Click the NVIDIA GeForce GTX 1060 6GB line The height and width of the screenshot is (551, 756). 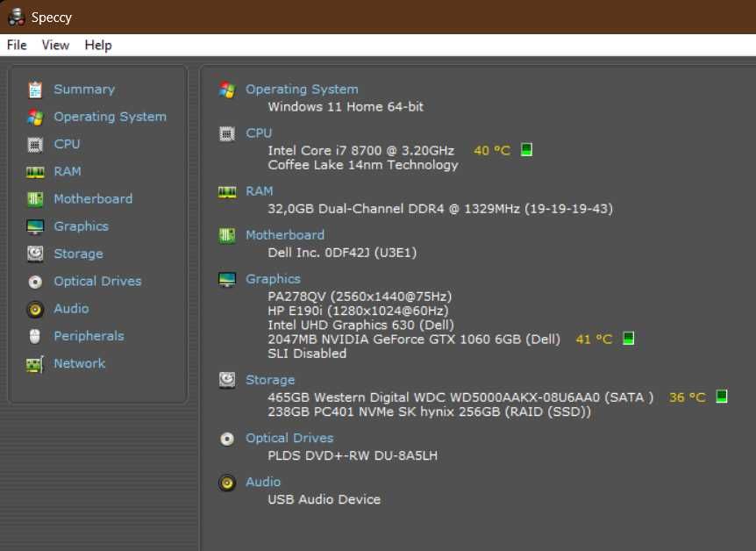tap(414, 340)
